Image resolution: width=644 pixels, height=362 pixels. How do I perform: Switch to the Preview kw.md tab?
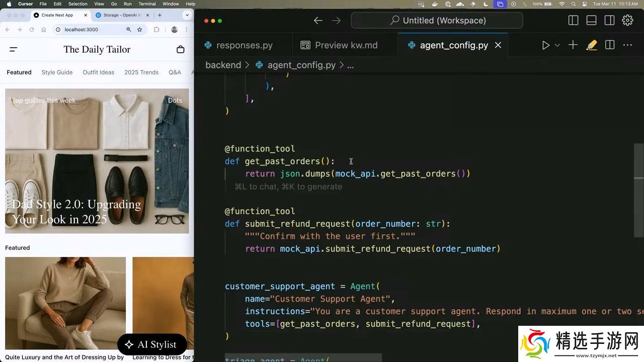(339, 45)
